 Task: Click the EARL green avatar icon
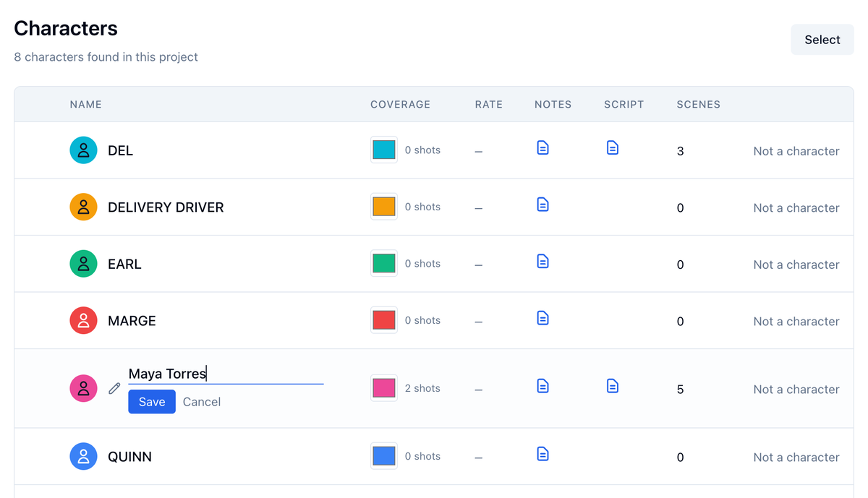pyautogui.click(x=83, y=264)
